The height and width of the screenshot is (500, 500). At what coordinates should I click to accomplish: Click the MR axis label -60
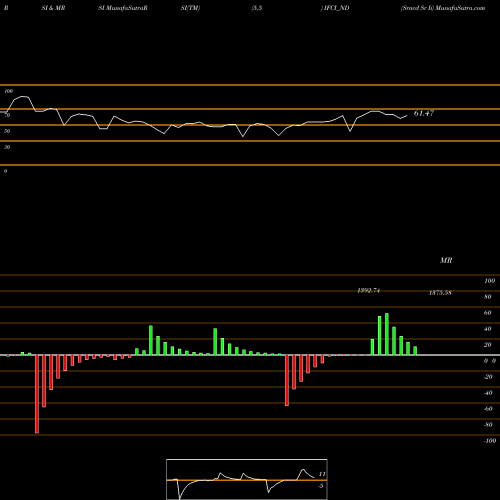coord(488,409)
